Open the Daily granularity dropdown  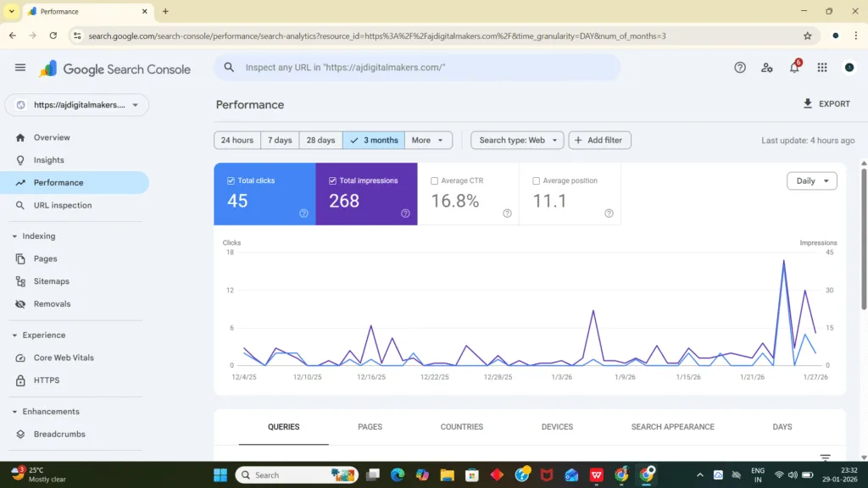811,180
